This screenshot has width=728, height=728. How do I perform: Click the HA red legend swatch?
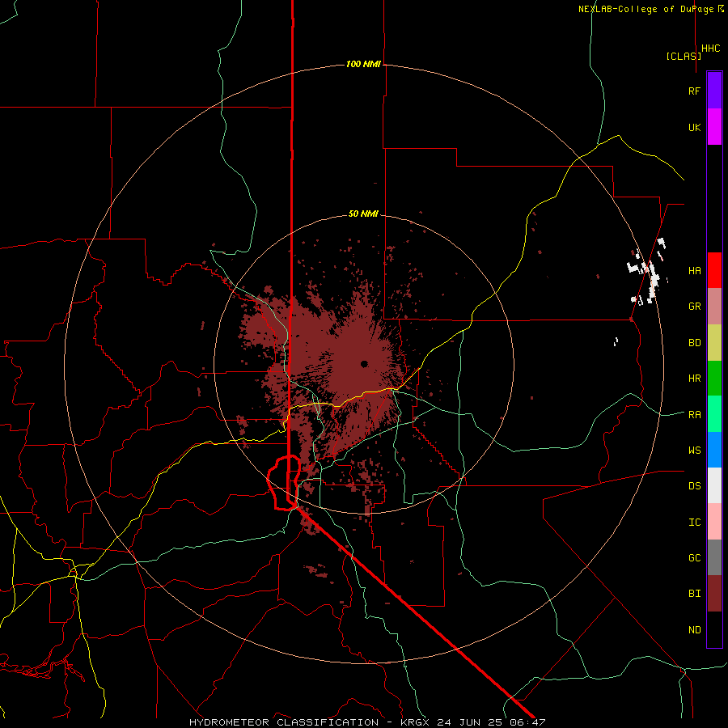click(714, 270)
